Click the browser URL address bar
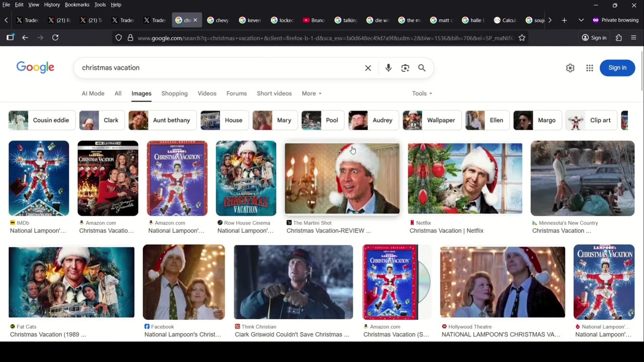The width and height of the screenshot is (644, 362). (325, 38)
